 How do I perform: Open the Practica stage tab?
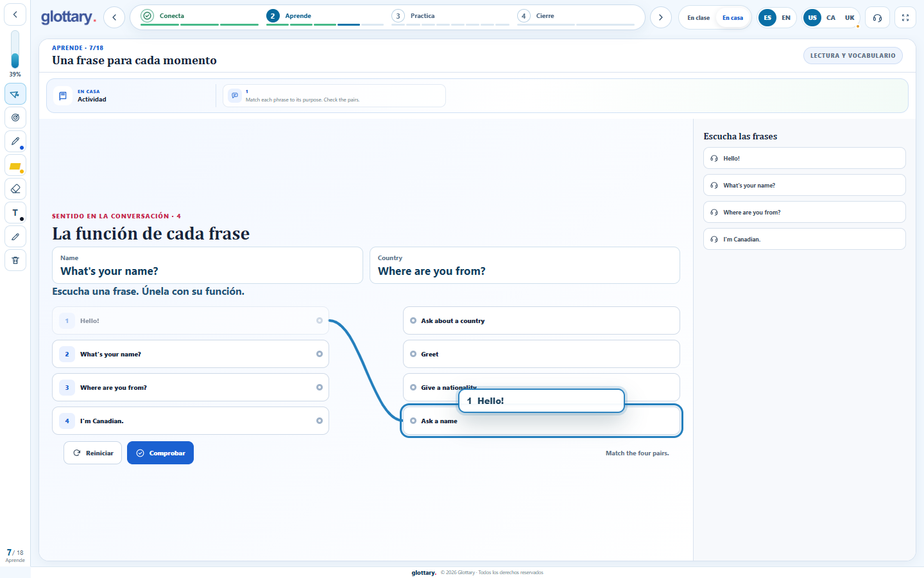coord(450,16)
